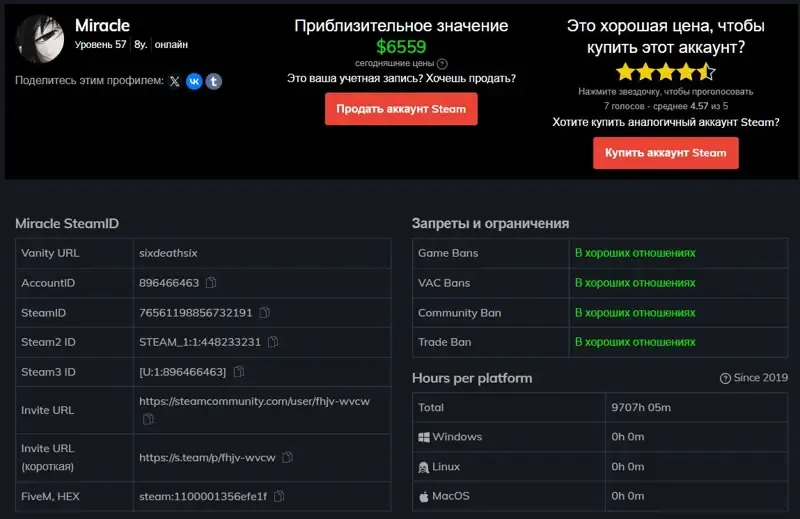The image size is (800, 519).
Task: Share profile on VK
Action: 194,81
